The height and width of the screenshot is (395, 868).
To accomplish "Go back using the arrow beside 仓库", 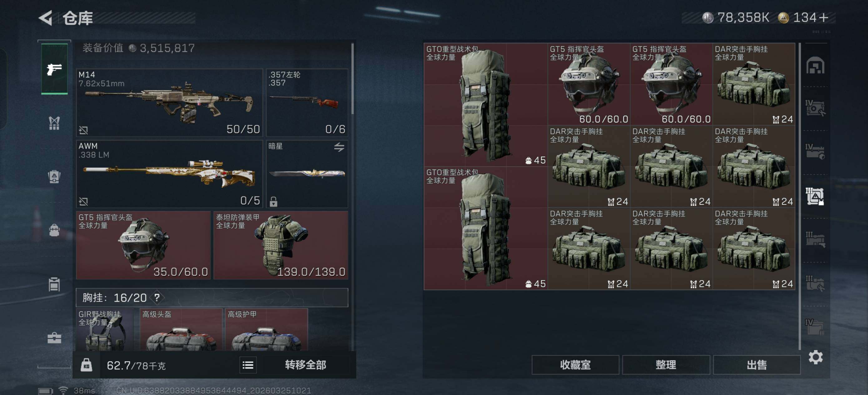I will tap(46, 17).
